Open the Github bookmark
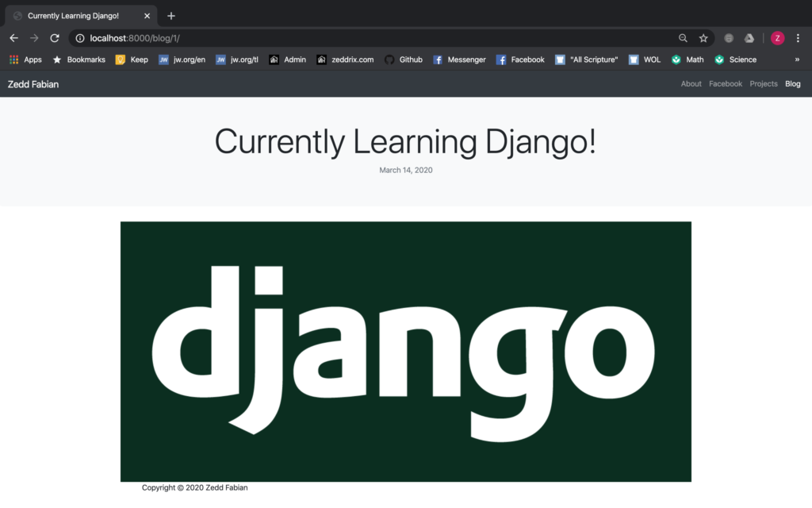 point(404,60)
